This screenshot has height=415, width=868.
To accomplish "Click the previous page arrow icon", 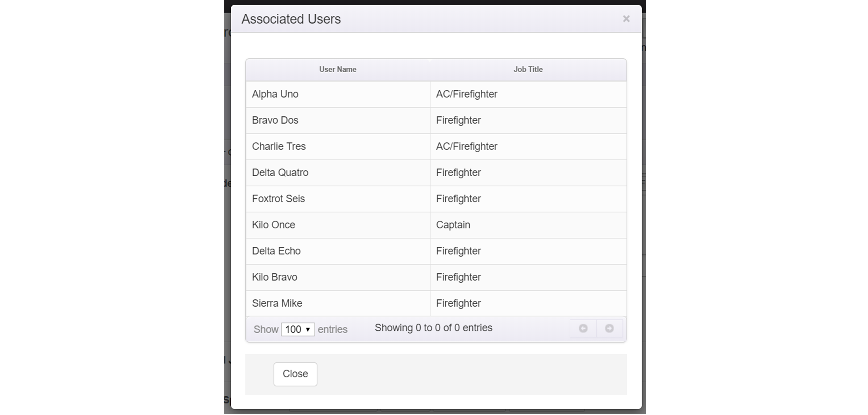I will point(583,328).
